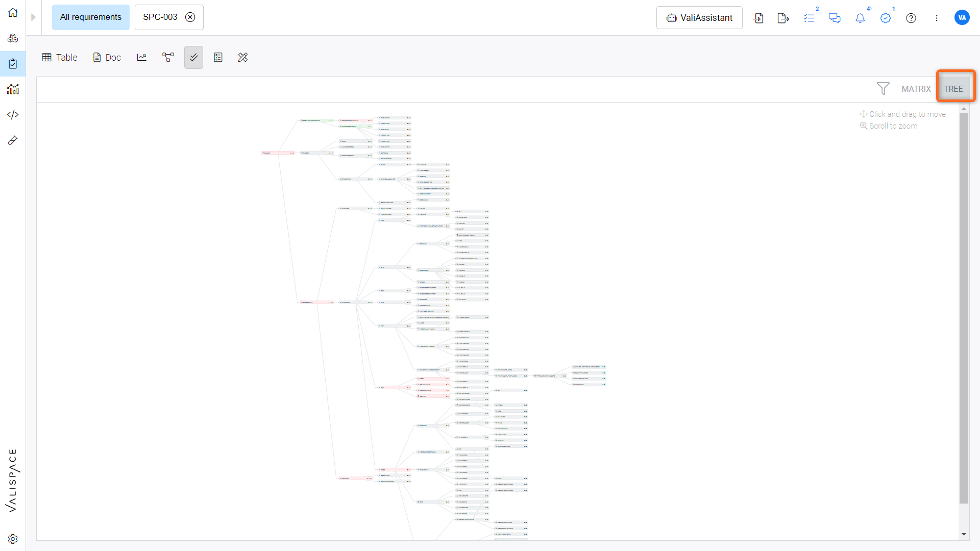Open the VA user avatar menu
980x551 pixels.
coord(962,17)
